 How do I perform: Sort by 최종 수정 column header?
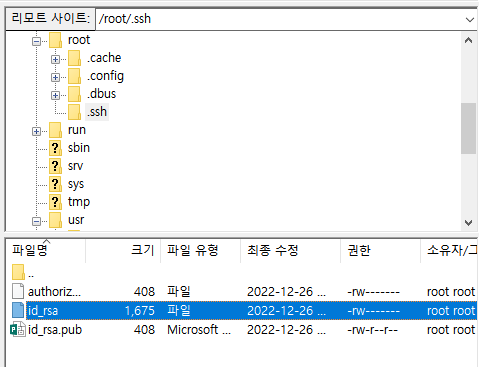tap(290, 251)
